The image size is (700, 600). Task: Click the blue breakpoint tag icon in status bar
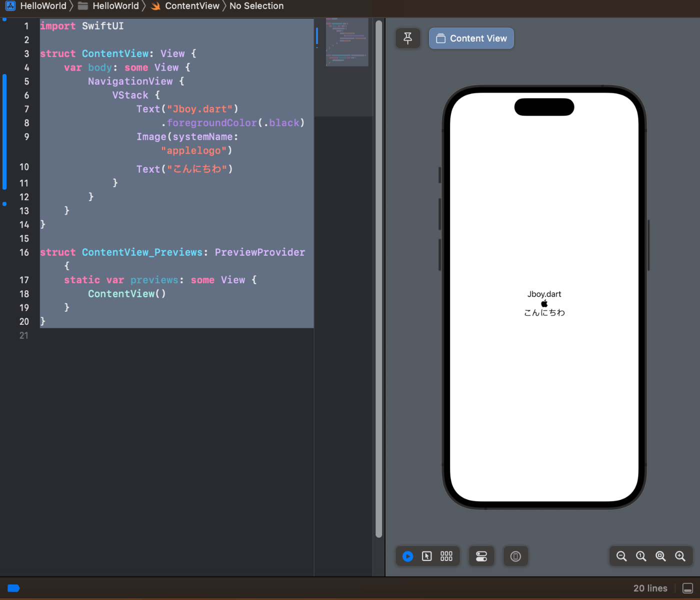tap(13, 588)
